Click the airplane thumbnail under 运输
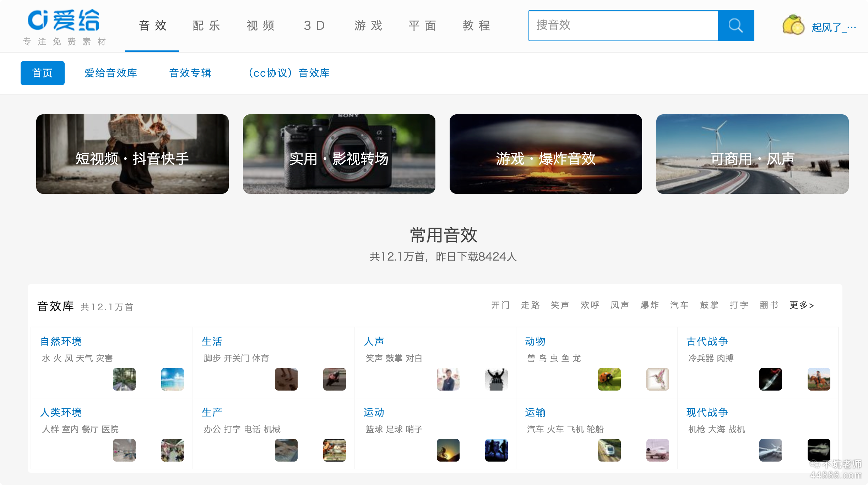Image resolution: width=868 pixels, height=485 pixels. (657, 450)
